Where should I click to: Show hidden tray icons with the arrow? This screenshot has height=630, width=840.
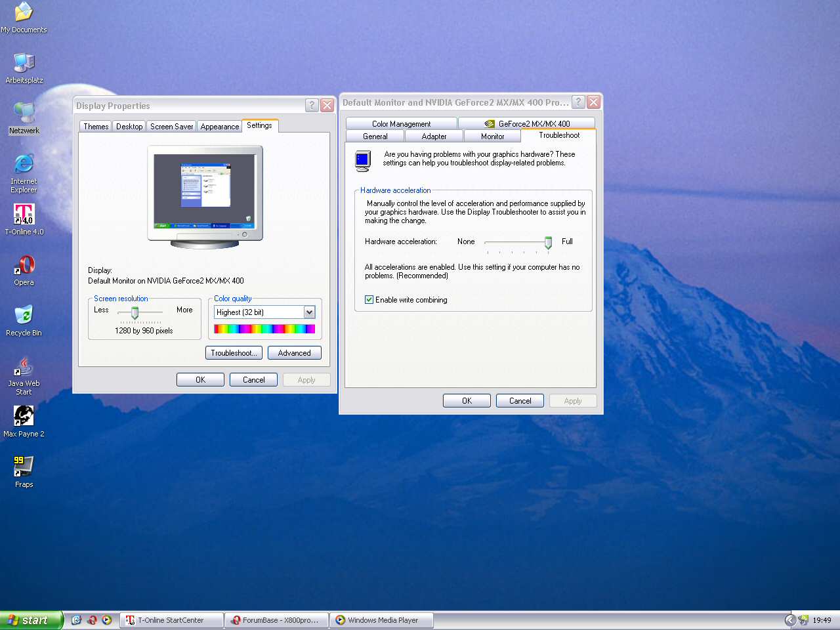coord(790,619)
